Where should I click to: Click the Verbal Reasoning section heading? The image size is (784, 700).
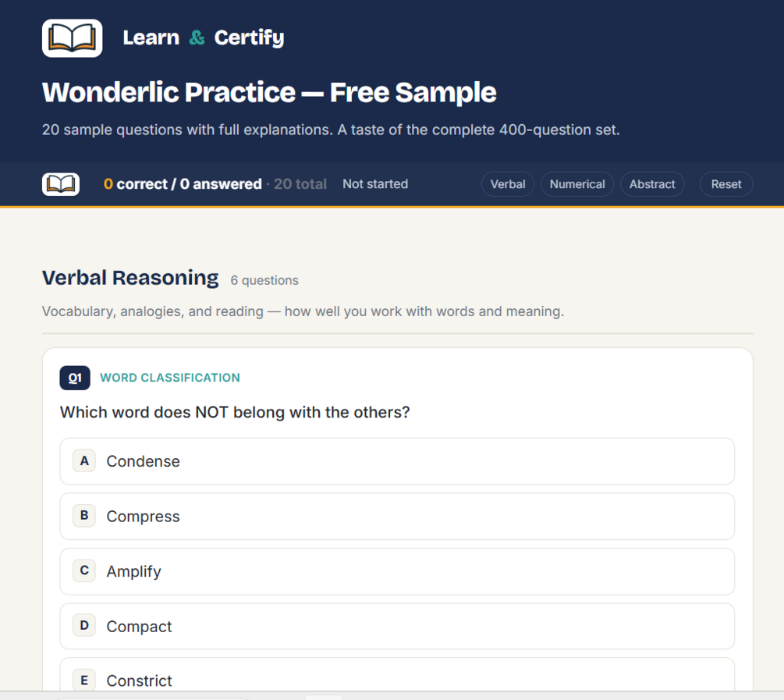(130, 278)
